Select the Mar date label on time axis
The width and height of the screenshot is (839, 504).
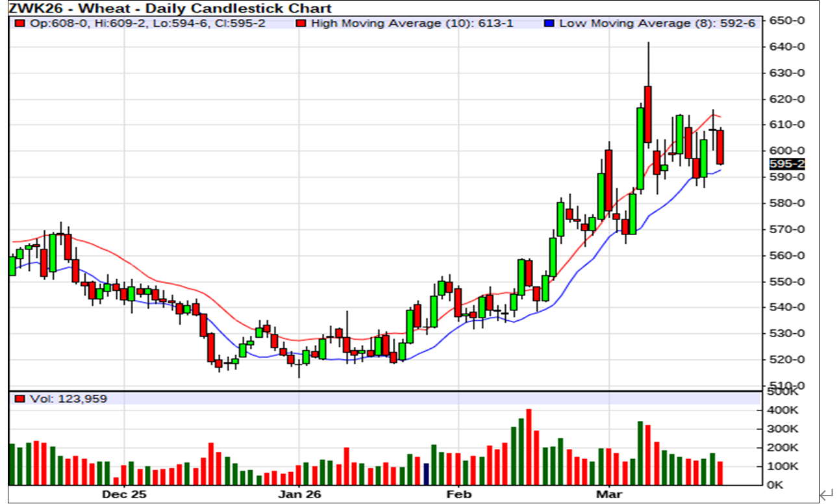[x=610, y=494]
